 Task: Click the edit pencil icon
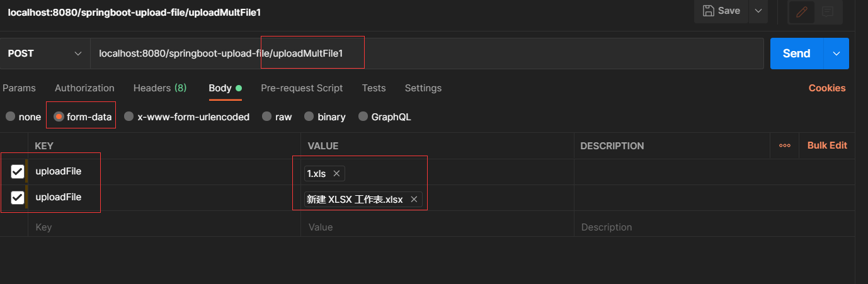(801, 11)
